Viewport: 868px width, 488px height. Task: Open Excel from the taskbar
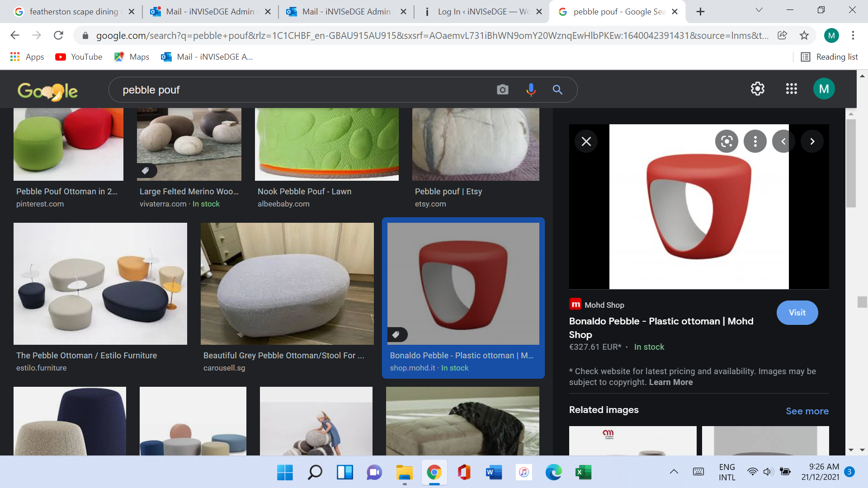pyautogui.click(x=583, y=473)
